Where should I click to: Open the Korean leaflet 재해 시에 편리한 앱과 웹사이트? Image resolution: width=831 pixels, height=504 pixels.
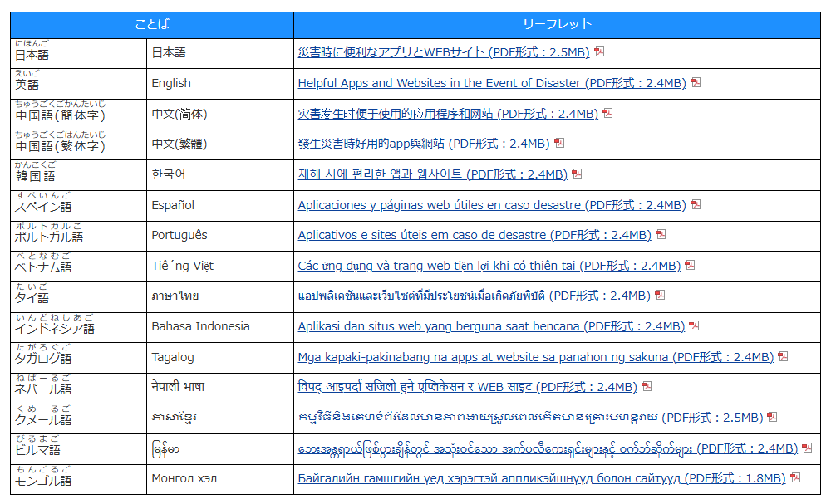(x=432, y=174)
